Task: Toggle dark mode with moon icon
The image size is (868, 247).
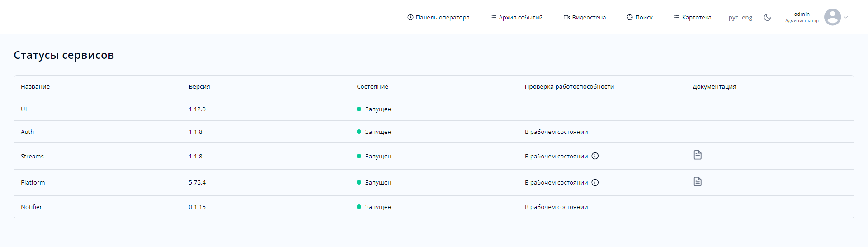Action: 767,18
